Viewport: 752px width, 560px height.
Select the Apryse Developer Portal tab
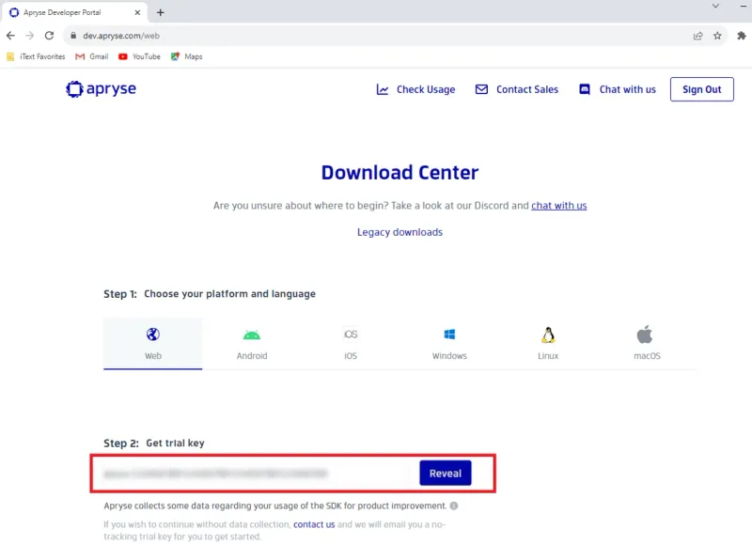(x=74, y=12)
